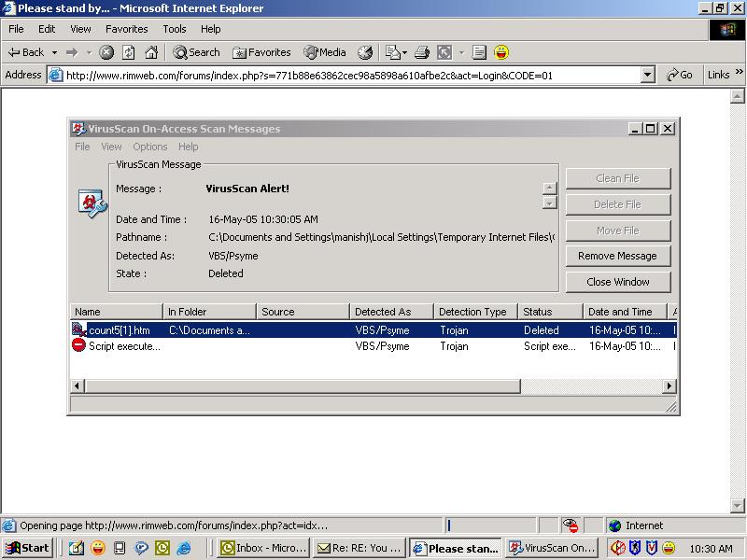Open the Edit menu in Internet Explorer
The image size is (747, 560).
47,29
